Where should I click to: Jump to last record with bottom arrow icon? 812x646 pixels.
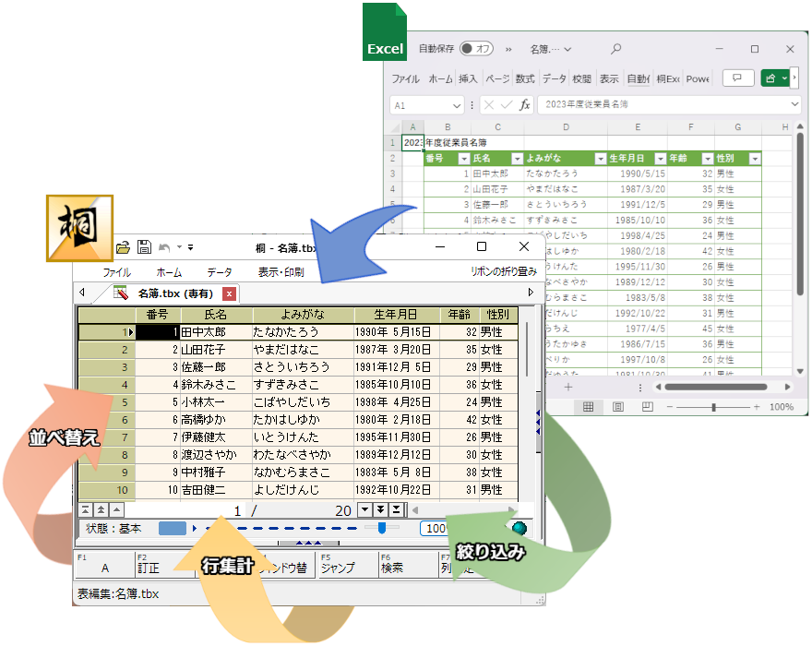coord(396,510)
